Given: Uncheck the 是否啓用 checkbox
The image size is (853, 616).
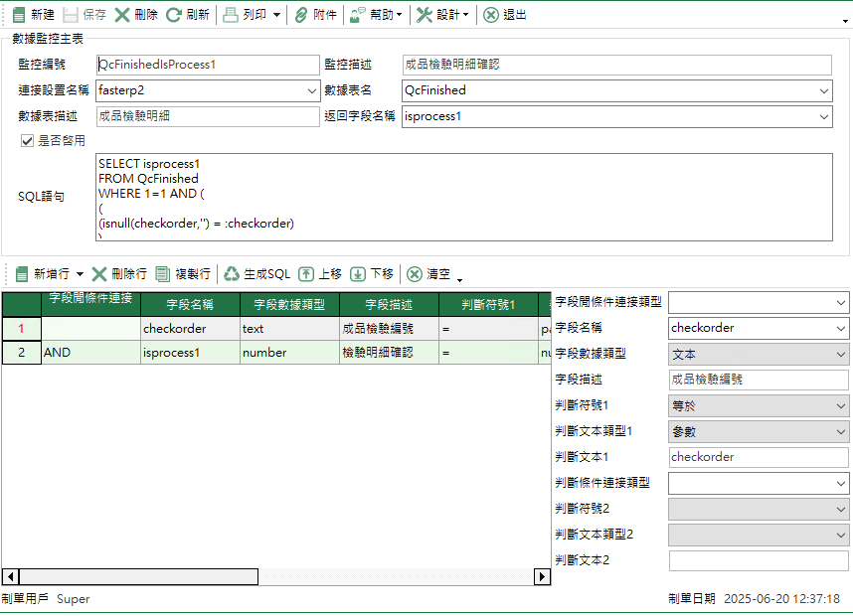Looking at the screenshot, I should click(27, 141).
